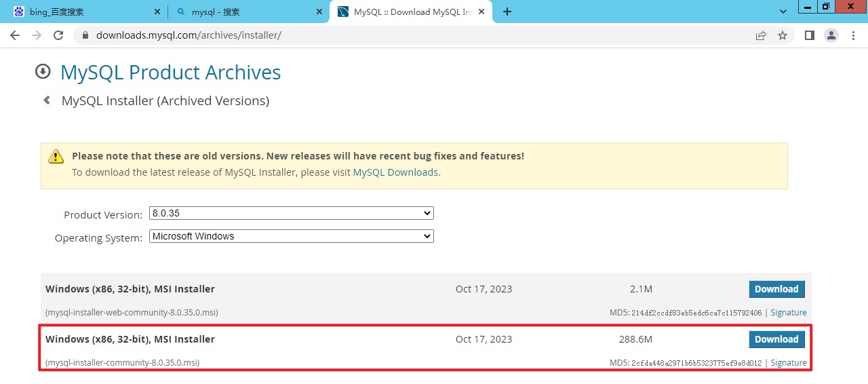Open Chrome's three-dot menu
The width and height of the screenshot is (868, 384).
853,35
